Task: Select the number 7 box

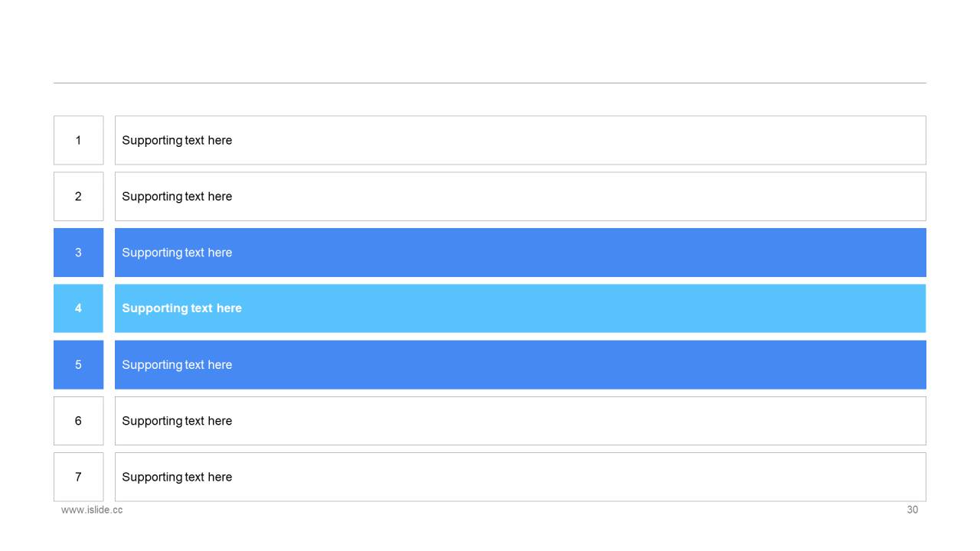Action: (x=78, y=477)
